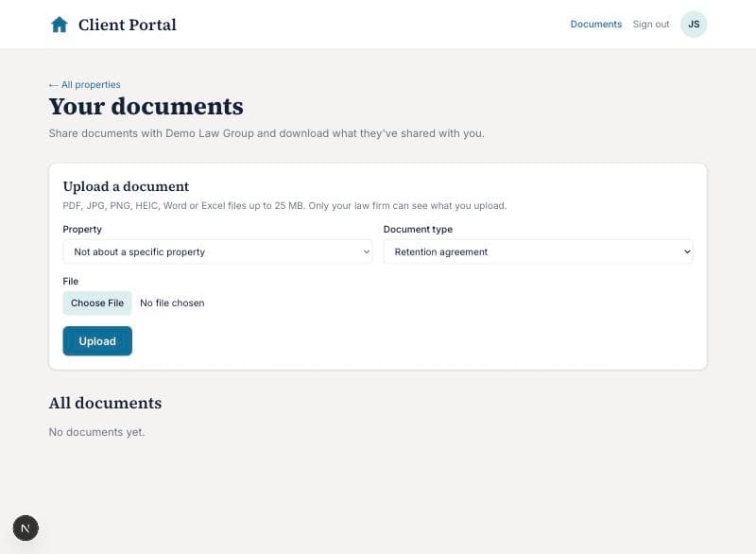Submit with the Upload button
This screenshot has width=756, height=554.
click(x=97, y=341)
